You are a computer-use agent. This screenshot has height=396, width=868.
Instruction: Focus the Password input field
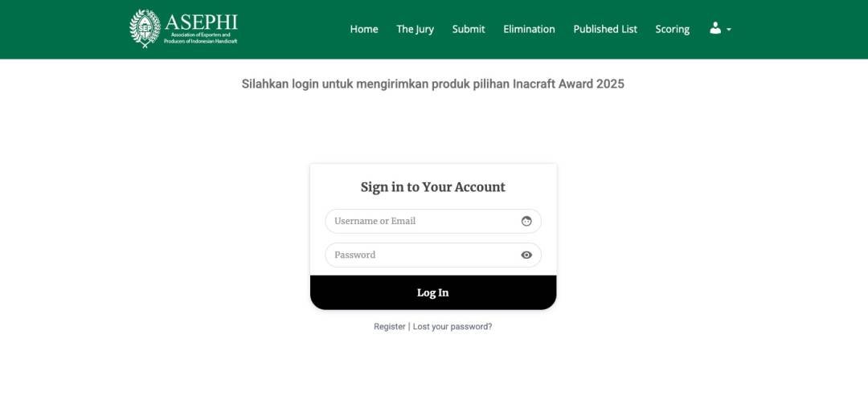pos(433,255)
